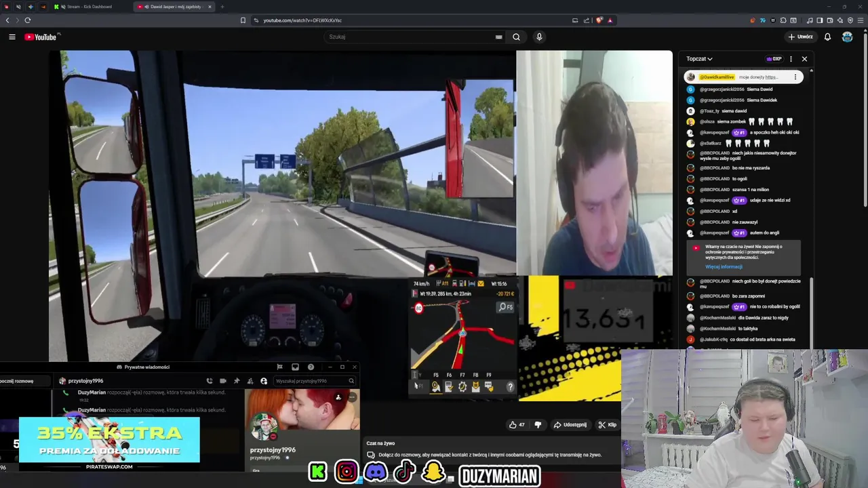
Task: Reload the page in the browser
Action: pos(27,20)
